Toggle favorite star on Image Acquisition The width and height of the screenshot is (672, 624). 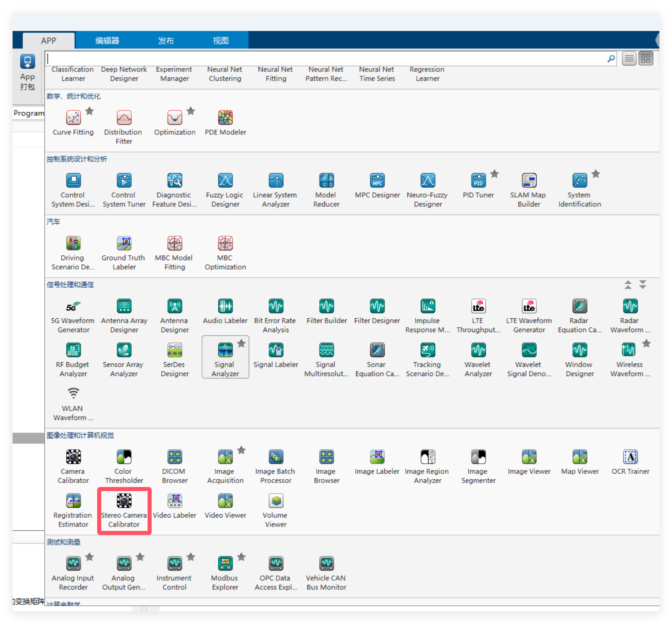point(241,450)
